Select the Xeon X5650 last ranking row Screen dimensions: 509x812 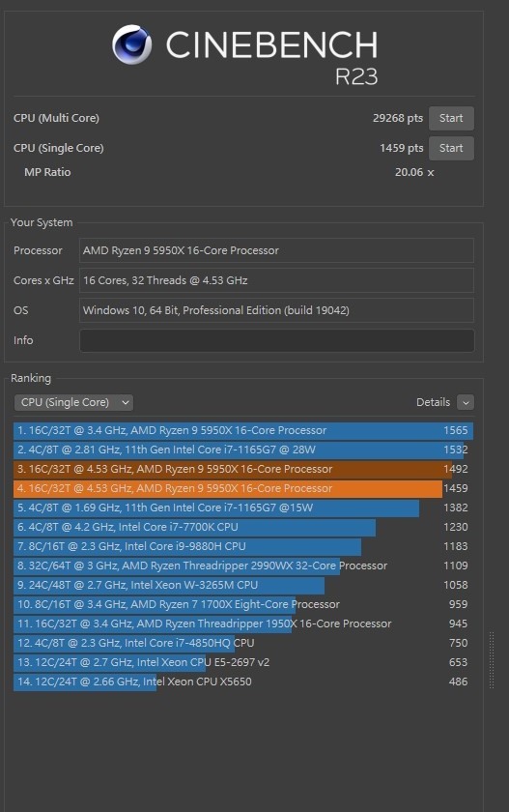(243, 682)
